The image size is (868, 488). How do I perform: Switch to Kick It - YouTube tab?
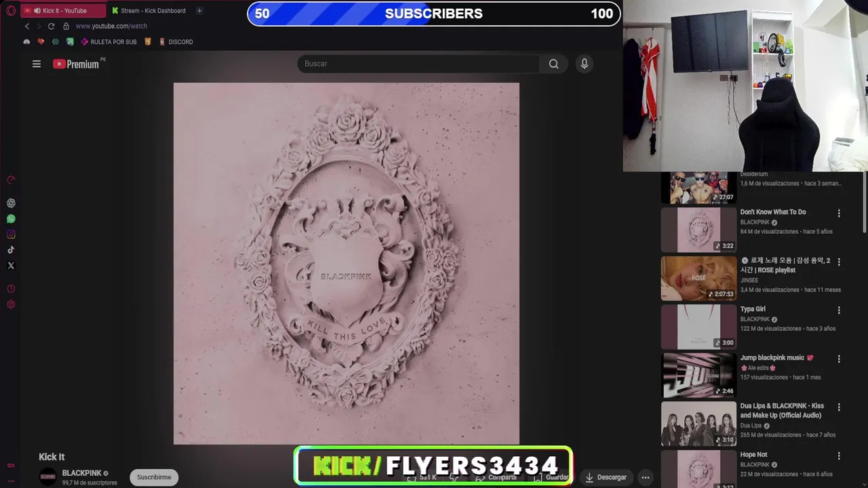pyautogui.click(x=64, y=11)
